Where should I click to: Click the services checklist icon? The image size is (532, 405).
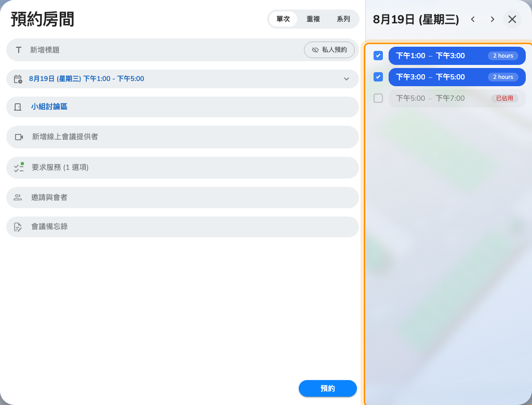point(19,167)
